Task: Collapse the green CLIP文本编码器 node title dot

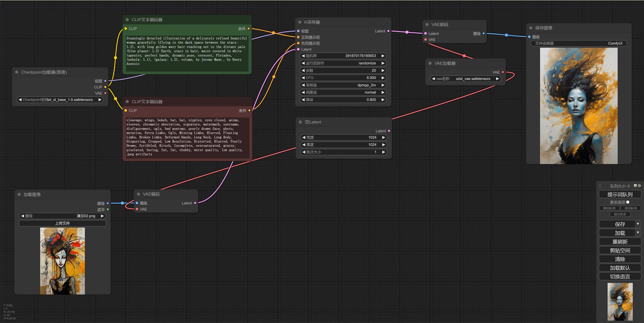Action: tap(127, 20)
